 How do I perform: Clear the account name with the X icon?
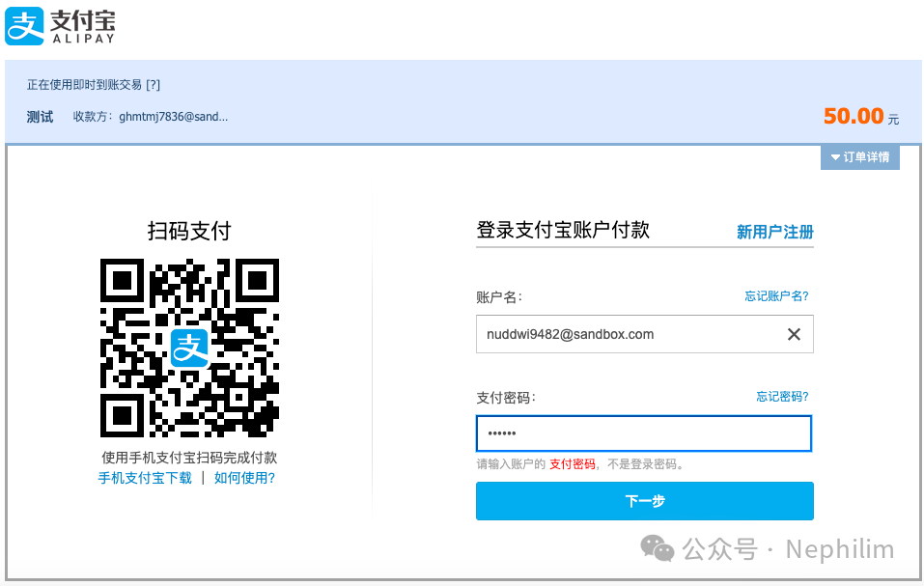794,335
